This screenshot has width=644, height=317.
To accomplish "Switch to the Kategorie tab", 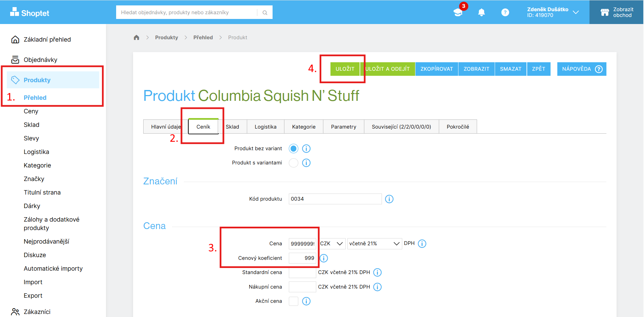I will pyautogui.click(x=304, y=127).
